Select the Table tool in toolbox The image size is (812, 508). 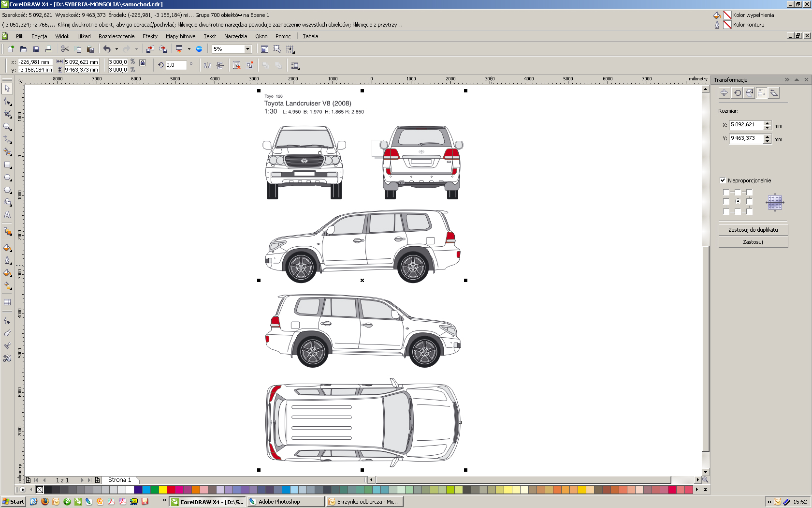(x=7, y=302)
